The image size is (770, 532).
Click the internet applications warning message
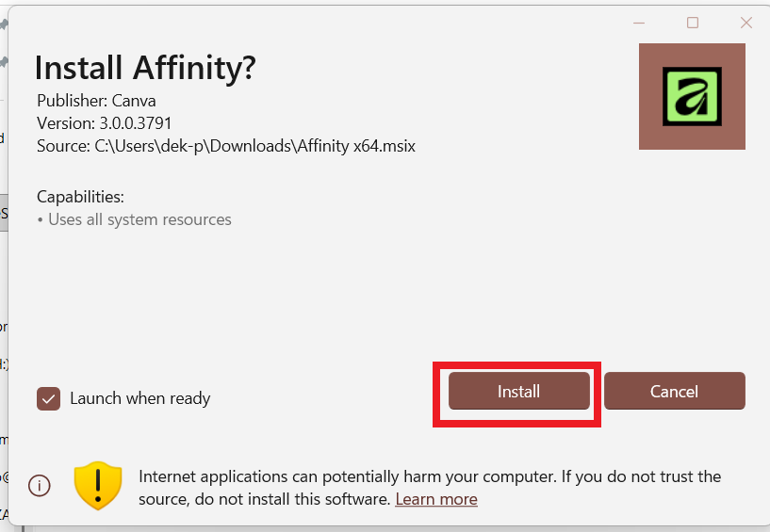tap(429, 476)
